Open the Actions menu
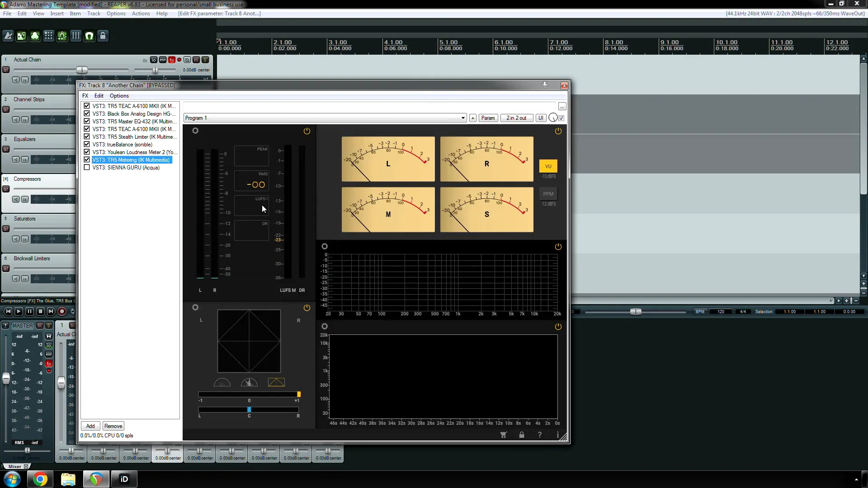 click(x=141, y=14)
